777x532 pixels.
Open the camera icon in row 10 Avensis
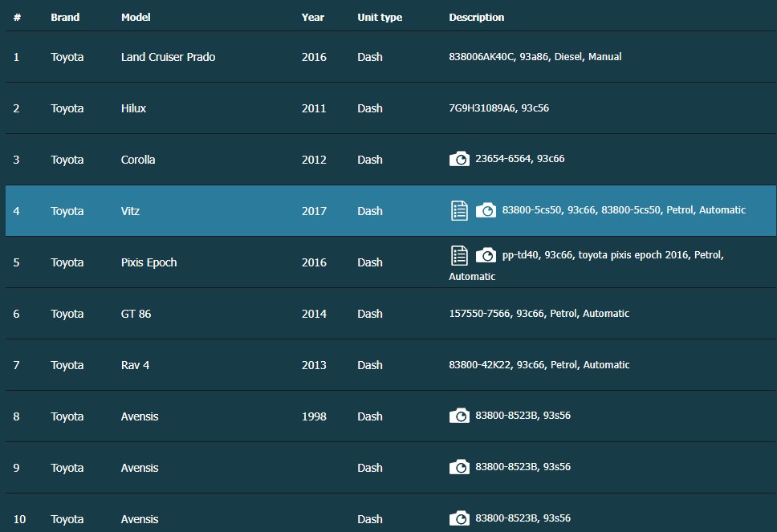pyautogui.click(x=459, y=518)
